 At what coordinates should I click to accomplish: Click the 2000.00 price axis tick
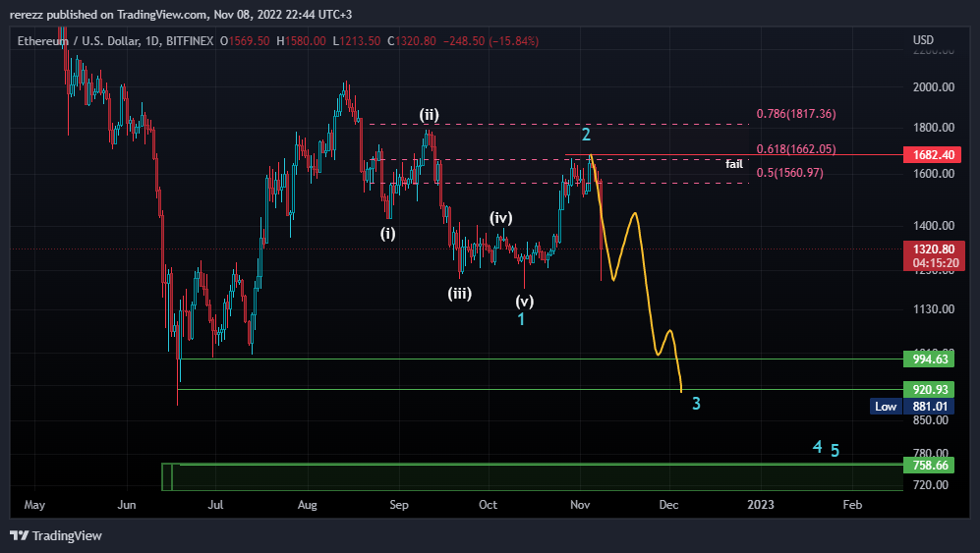tap(934, 86)
